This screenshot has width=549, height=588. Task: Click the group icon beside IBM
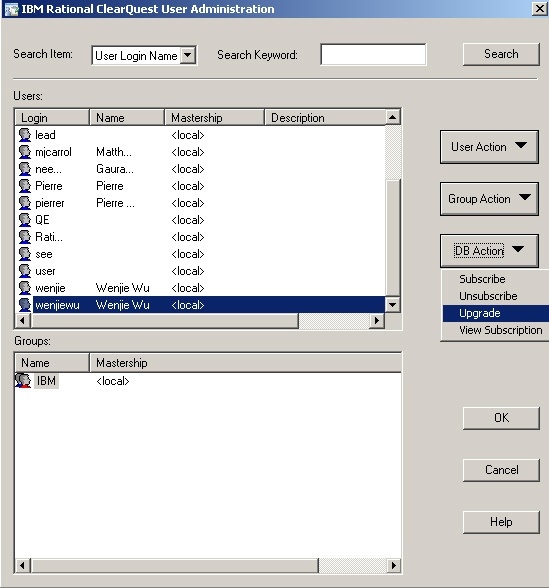tap(23, 381)
